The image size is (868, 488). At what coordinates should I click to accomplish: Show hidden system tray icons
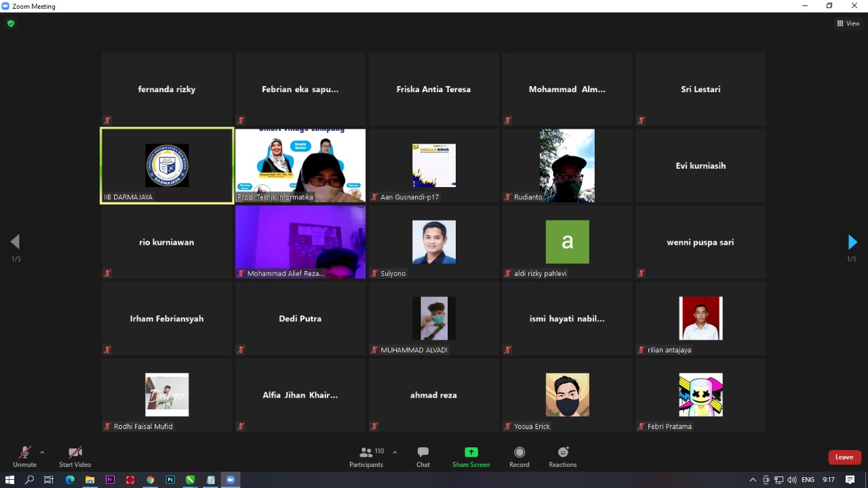pyautogui.click(x=753, y=480)
